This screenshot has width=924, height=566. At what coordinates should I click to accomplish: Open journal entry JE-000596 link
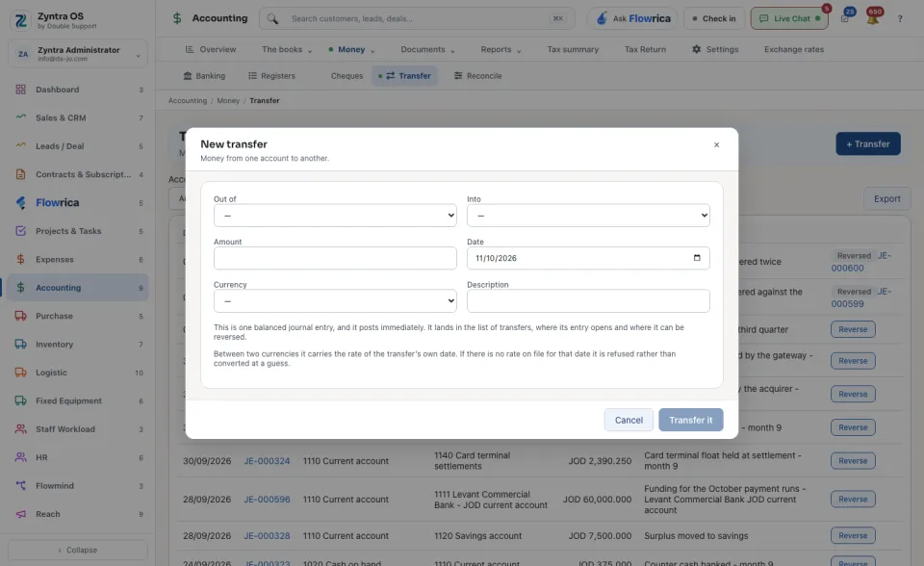click(x=267, y=500)
